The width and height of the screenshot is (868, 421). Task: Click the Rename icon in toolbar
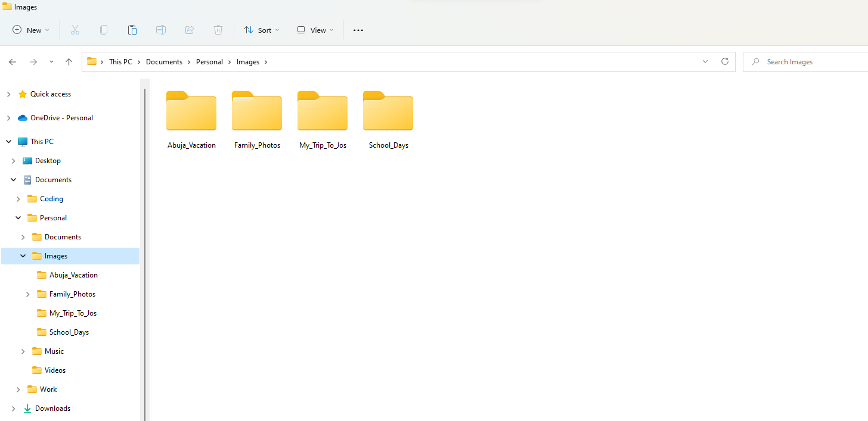coord(161,30)
